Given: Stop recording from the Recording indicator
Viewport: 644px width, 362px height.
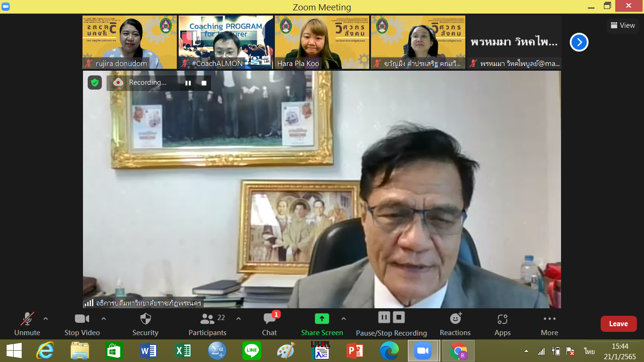Looking at the screenshot, I should coord(204,83).
